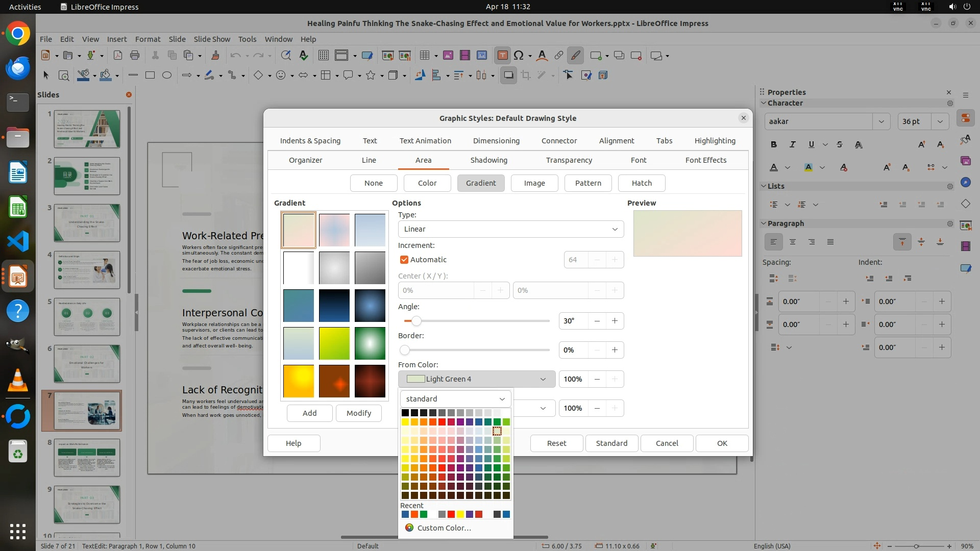Open the standard palette dropdown
The height and width of the screenshot is (551, 980).
455,399
